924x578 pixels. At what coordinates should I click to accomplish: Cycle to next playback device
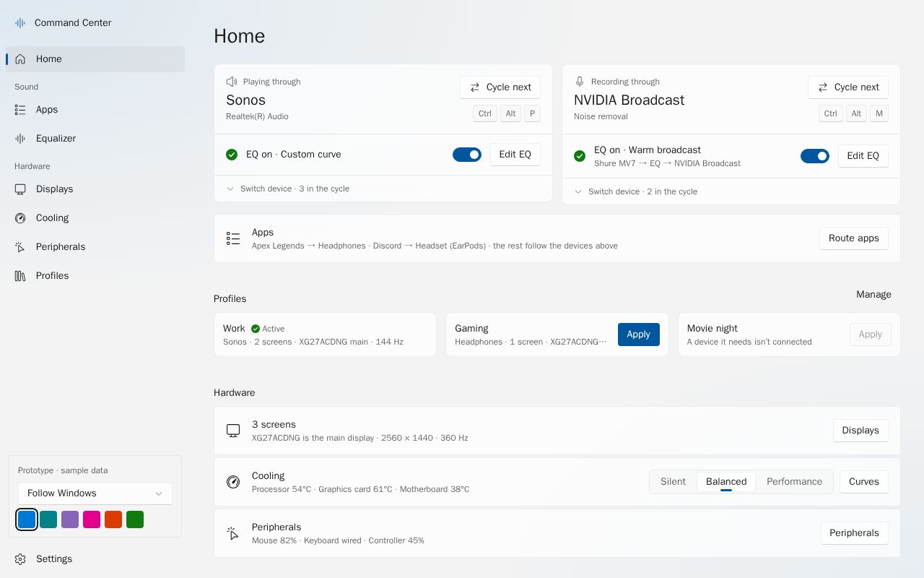click(x=500, y=87)
